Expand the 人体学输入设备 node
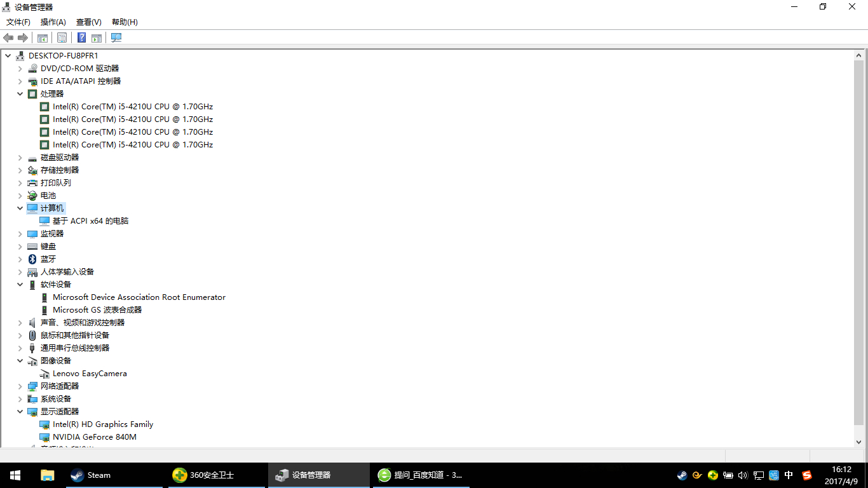This screenshot has height=488, width=868. click(x=20, y=271)
